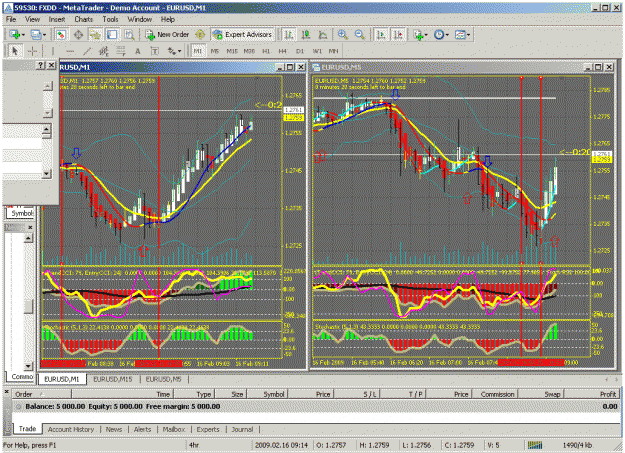This screenshot has height=453, width=625.
Task: Open the Templates dropdown
Action: [462, 35]
